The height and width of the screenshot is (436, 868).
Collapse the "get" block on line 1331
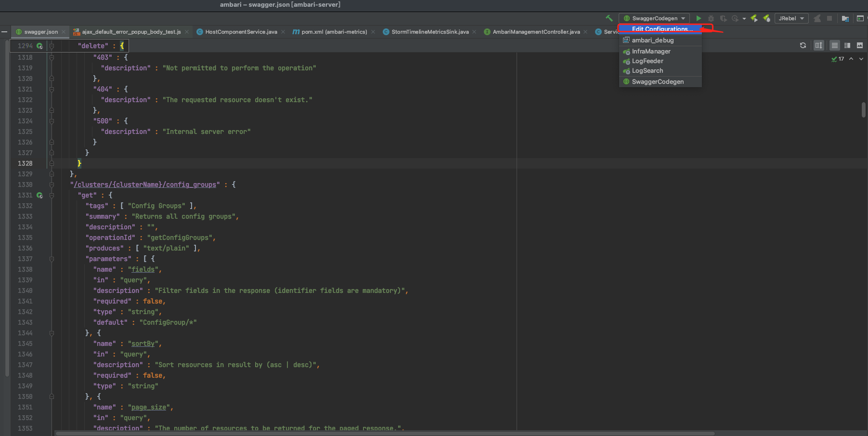pos(52,195)
